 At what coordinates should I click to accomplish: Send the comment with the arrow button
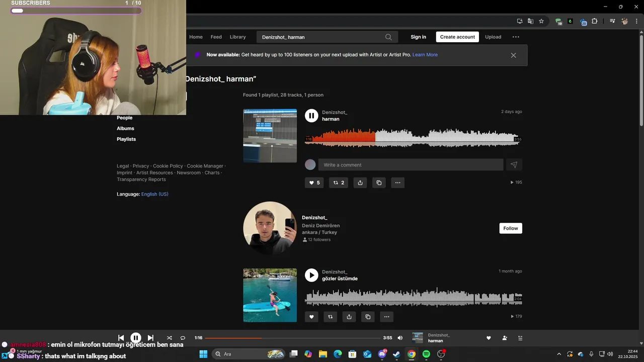(x=514, y=164)
